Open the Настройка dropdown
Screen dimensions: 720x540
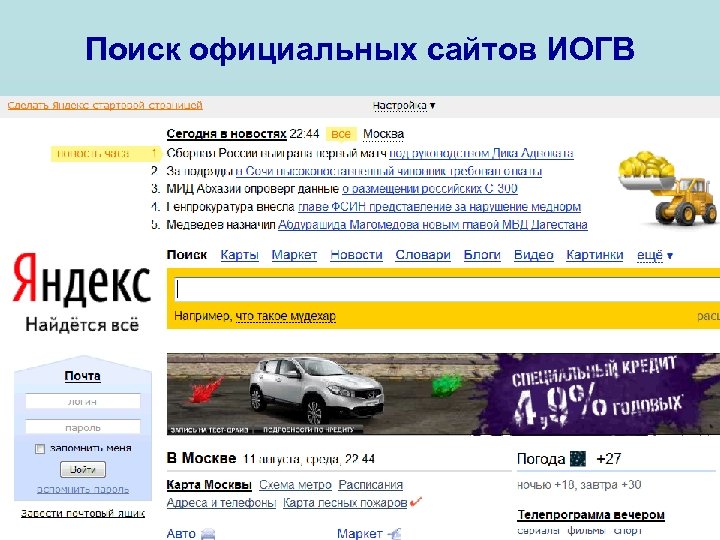[x=404, y=106]
